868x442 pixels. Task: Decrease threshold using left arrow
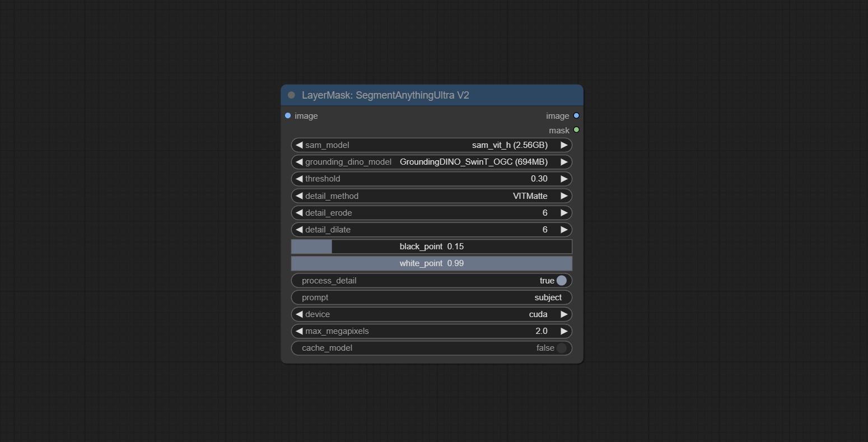click(299, 179)
